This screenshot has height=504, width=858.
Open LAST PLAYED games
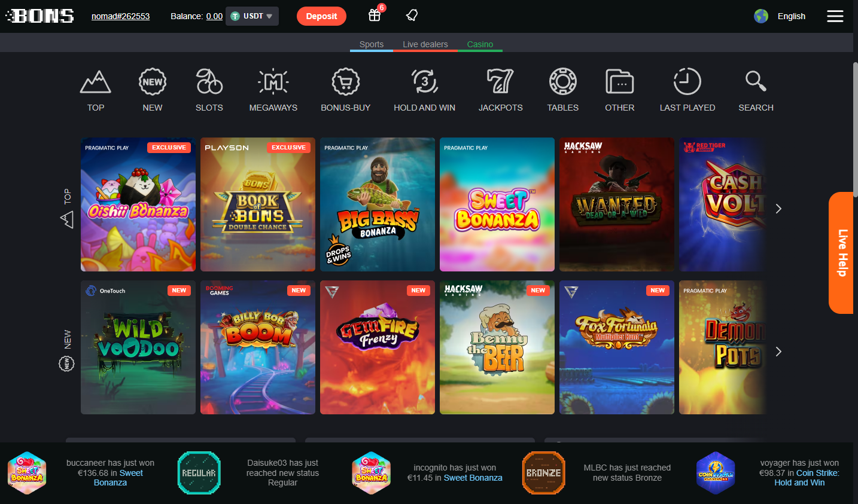687,90
